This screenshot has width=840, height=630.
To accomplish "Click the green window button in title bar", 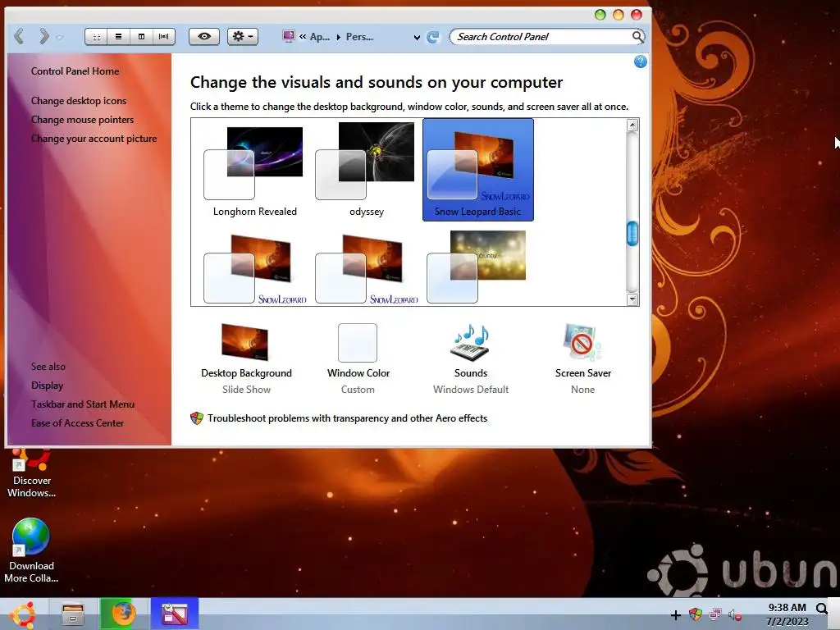I will coord(600,15).
